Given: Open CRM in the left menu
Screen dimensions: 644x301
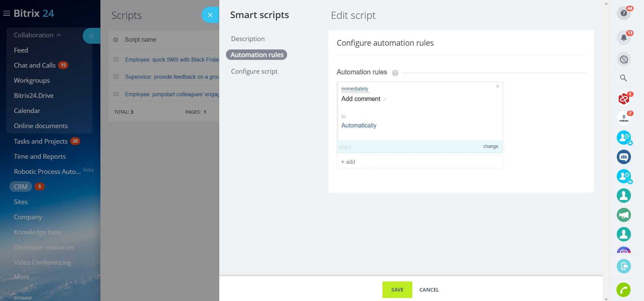Looking at the screenshot, I should tap(20, 187).
